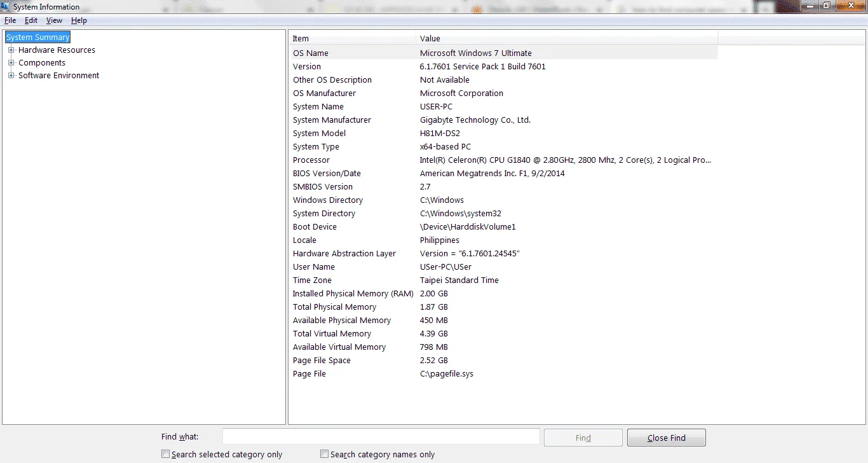Click the Close Find button

666,438
